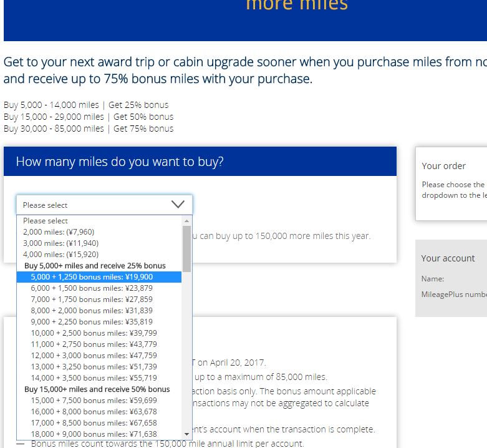Select 2,000 miles (¥7,960) option
This screenshot has width=487, height=448.
coord(99,232)
